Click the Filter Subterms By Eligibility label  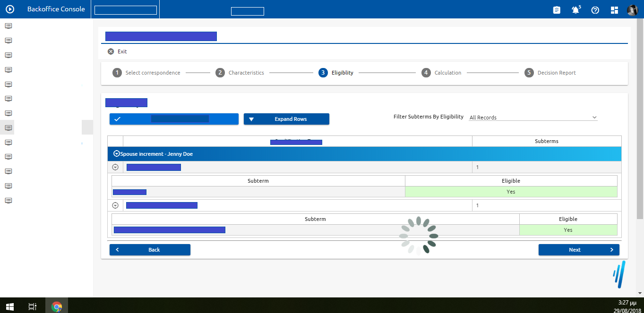[x=429, y=117]
